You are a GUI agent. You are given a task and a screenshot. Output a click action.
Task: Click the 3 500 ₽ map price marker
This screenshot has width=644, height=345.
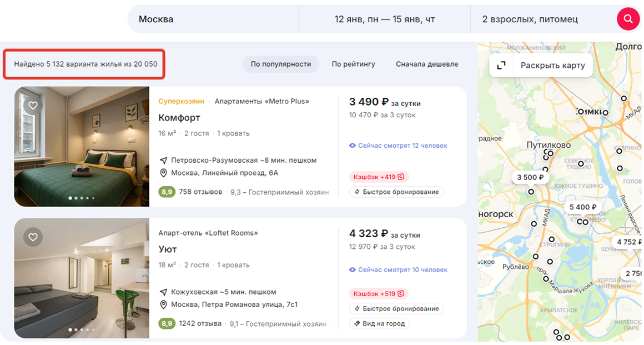tap(530, 178)
